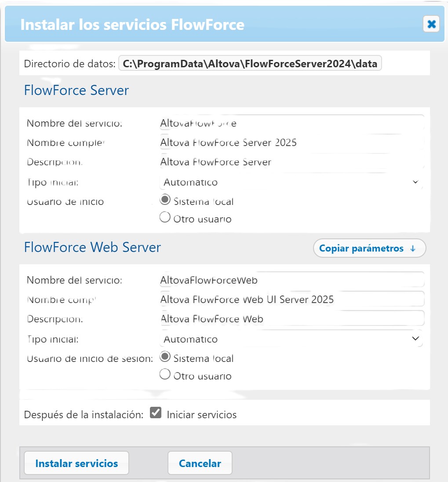Select Otro usuario for FlowForce Web Server
Image resolution: width=448 pixels, height=482 pixels.
165,374
